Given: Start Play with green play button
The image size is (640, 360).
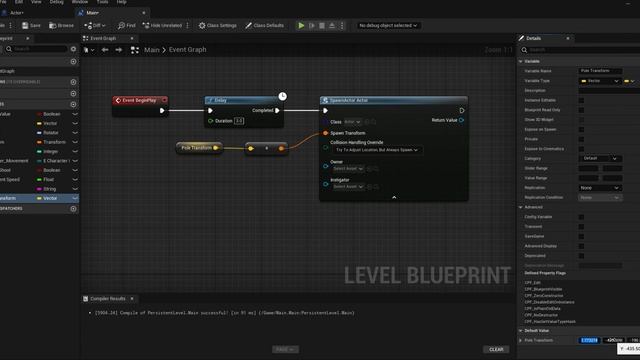Looking at the screenshot, I should pyautogui.click(x=301, y=25).
